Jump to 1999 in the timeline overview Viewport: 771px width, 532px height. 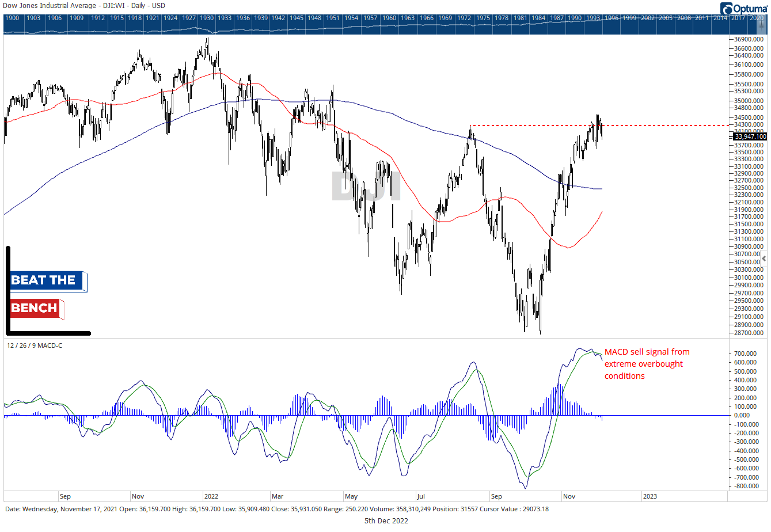[x=630, y=18]
